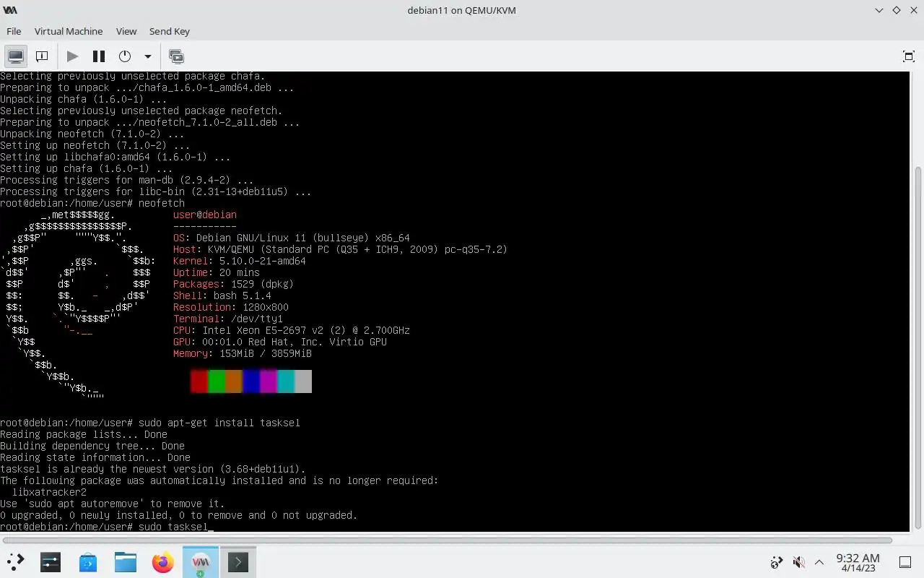
Task: Click the muted volume tray icon
Action: click(x=798, y=561)
